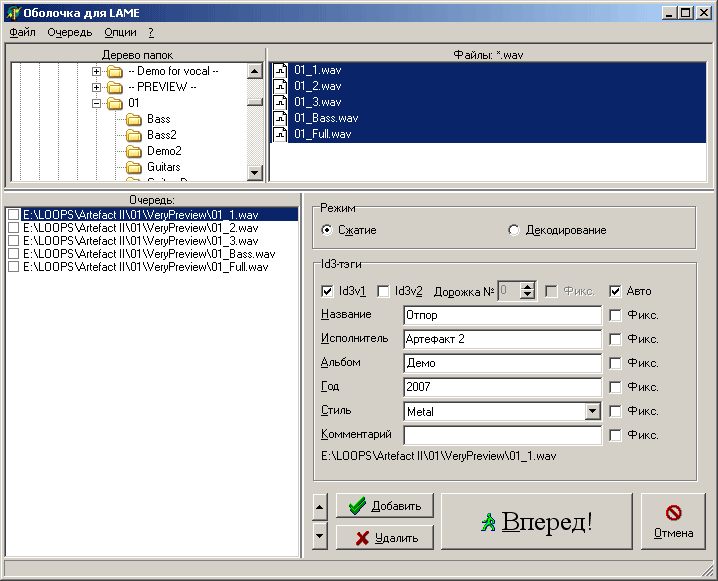Click the folder icon of Demo2

(134, 152)
